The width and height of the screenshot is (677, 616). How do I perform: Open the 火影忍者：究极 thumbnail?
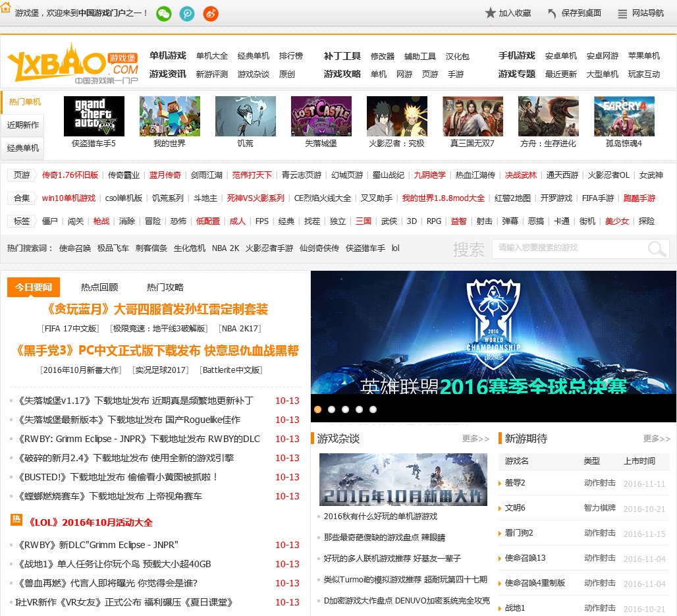[397, 116]
